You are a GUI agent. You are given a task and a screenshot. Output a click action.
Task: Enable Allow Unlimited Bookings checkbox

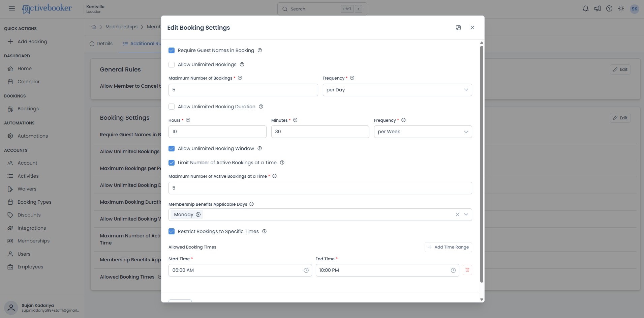click(x=172, y=64)
